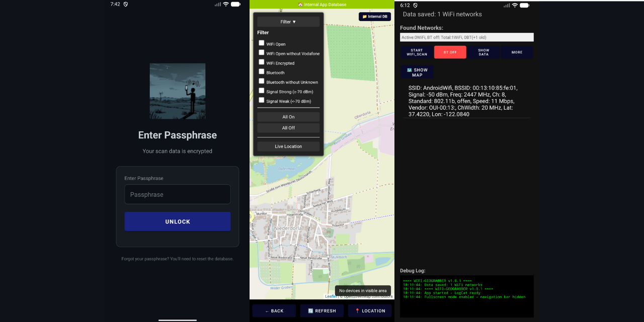The image size is (644, 322).
Task: Tap the Location pin button
Action: [370, 311]
